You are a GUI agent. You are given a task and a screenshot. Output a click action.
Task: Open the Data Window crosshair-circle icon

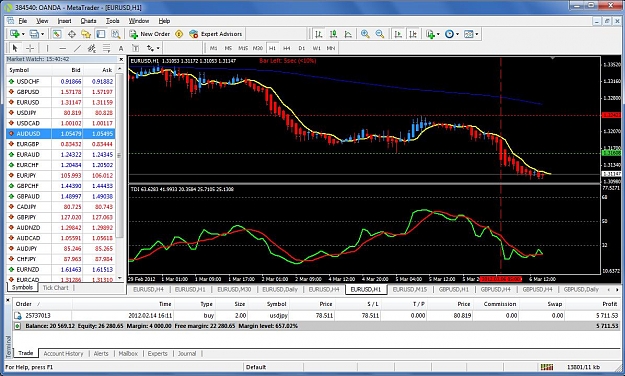point(72,34)
